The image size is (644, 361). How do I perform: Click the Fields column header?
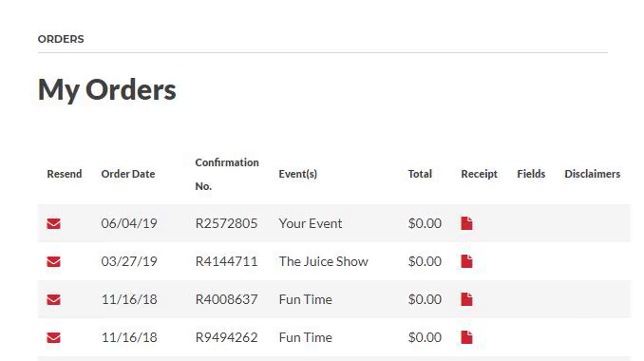(x=531, y=174)
